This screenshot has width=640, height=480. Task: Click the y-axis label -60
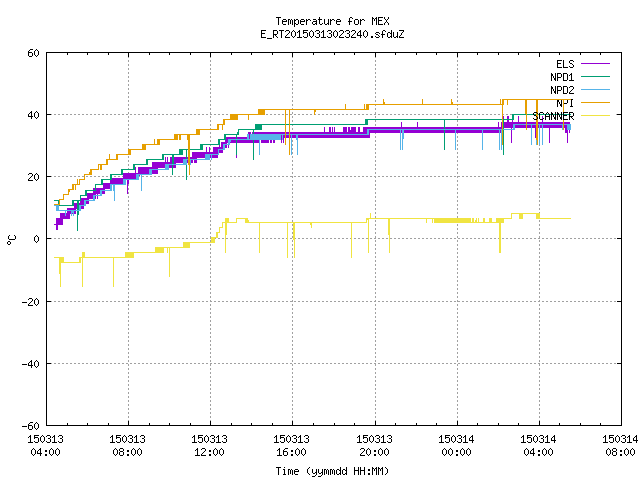31,426
